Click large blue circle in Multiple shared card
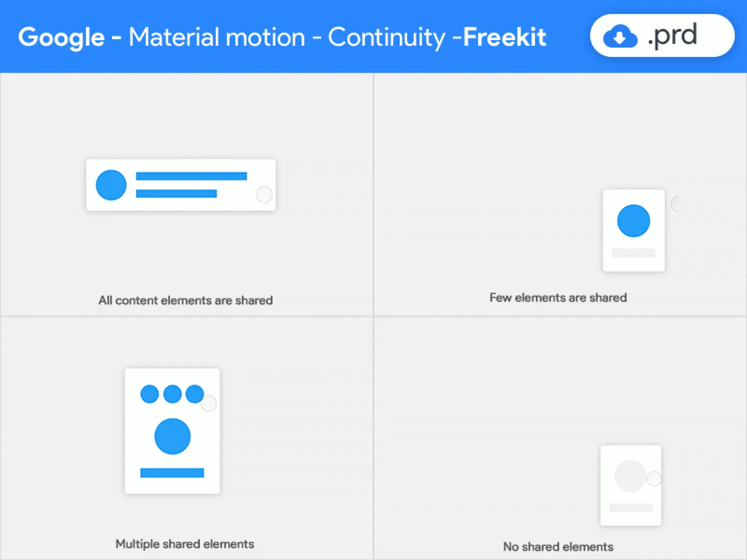 click(172, 436)
